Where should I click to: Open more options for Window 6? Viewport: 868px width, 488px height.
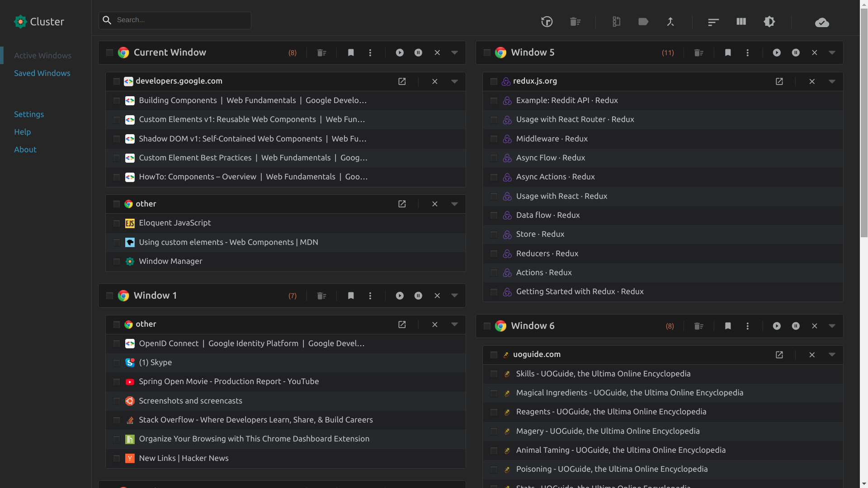(x=748, y=326)
